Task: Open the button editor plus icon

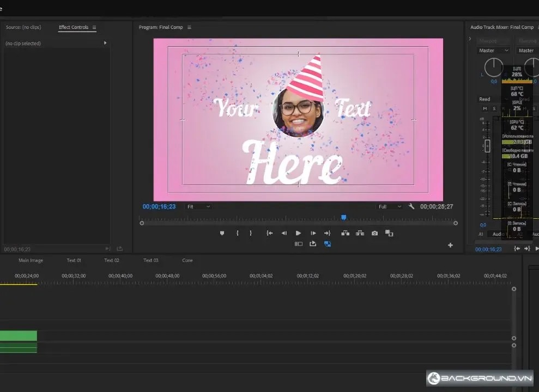Action: (450, 245)
